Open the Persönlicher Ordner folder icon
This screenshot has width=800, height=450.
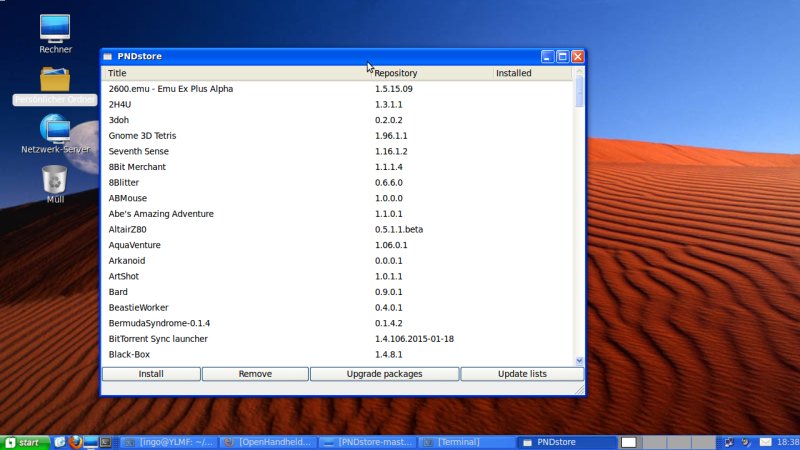(x=55, y=80)
